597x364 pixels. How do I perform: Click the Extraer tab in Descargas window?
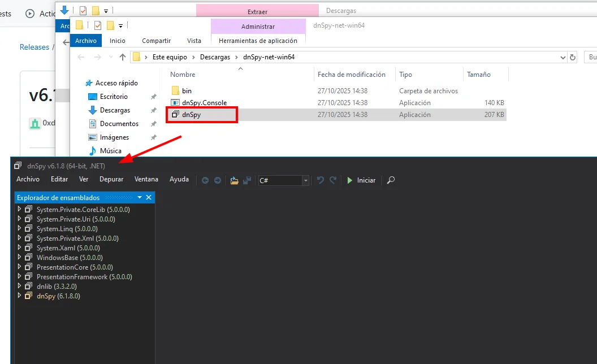[257, 11]
